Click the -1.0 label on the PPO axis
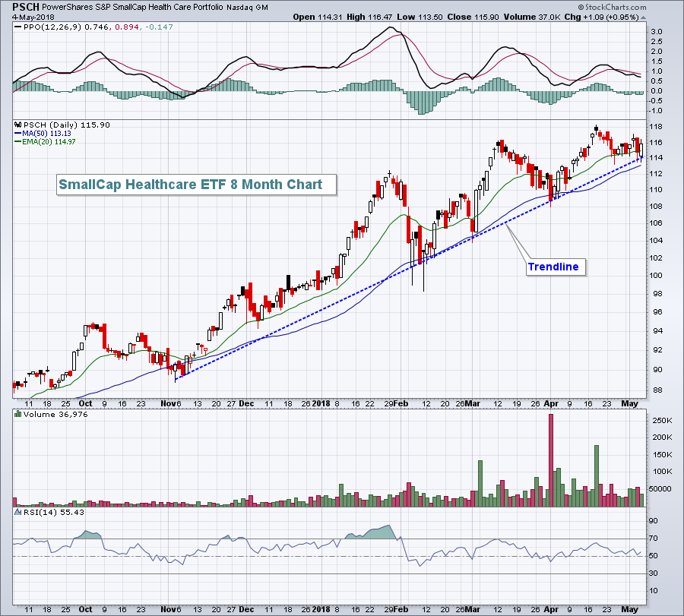The width and height of the screenshot is (684, 616). [655, 111]
